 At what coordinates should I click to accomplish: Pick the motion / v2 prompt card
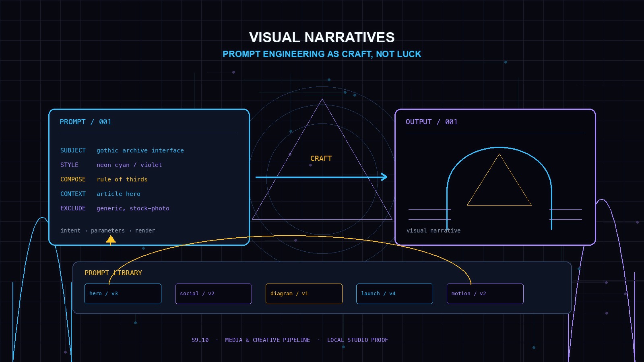point(485,294)
